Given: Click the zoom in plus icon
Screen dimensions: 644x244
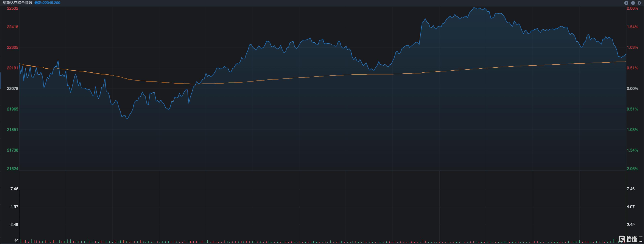Looking at the screenshot, I should pyautogui.click(x=626, y=3).
